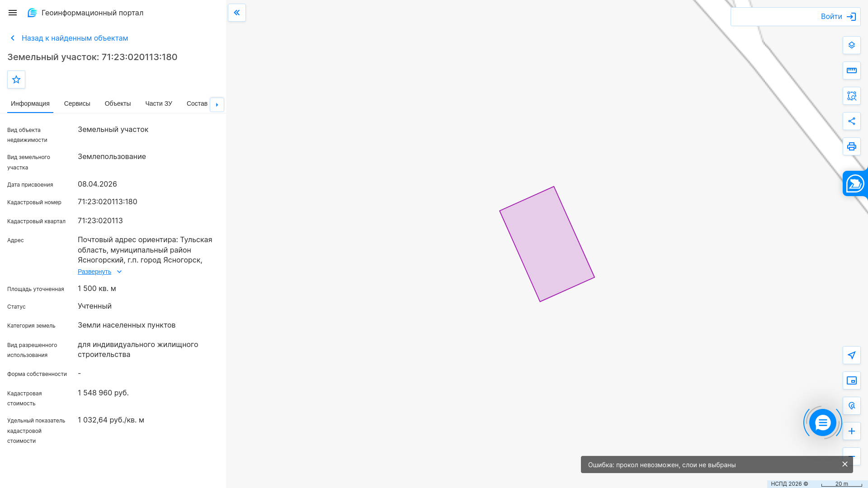Share the current map view

[852, 121]
